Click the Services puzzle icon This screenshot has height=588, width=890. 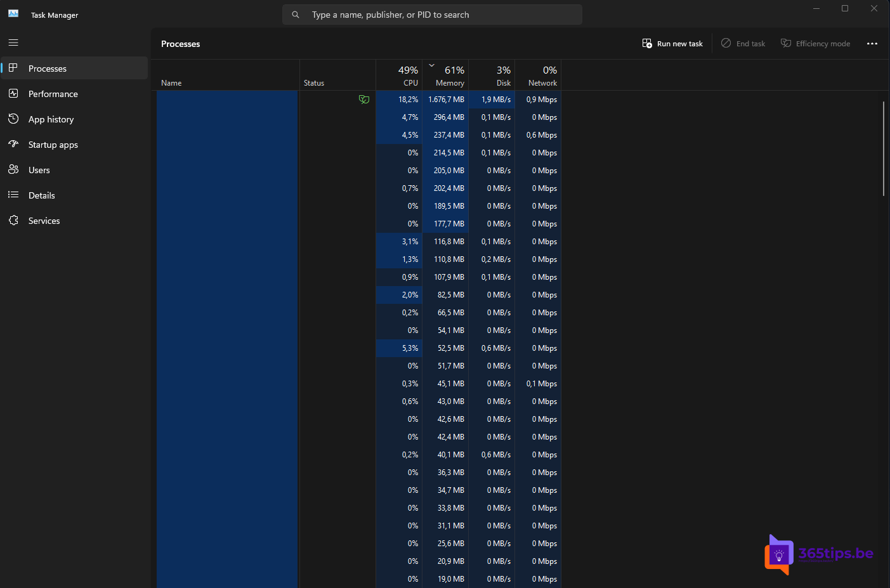(x=13, y=220)
